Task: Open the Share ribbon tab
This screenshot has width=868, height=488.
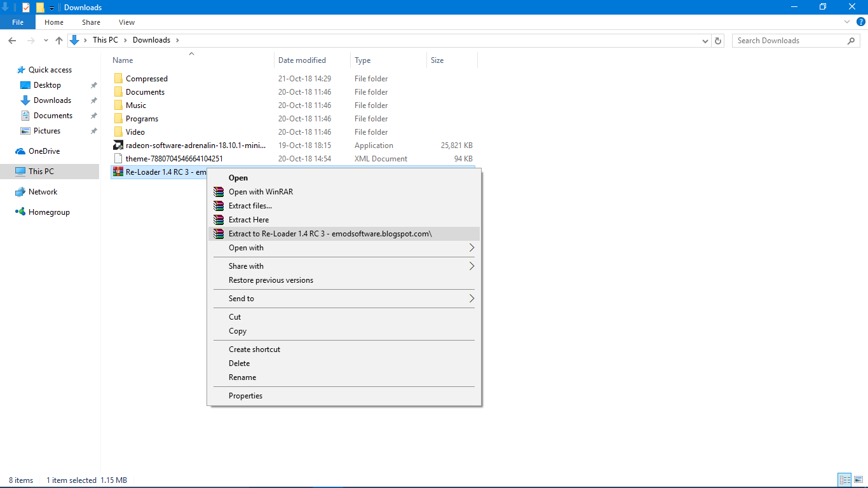Action: pos(91,22)
